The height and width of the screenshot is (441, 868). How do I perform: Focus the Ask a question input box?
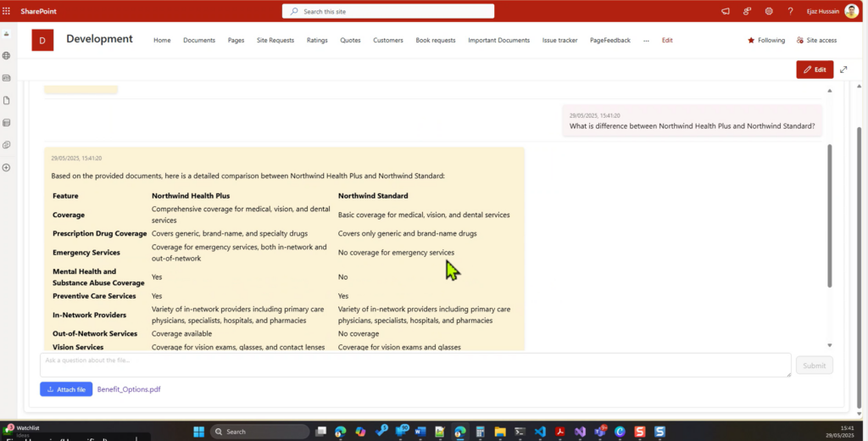[x=415, y=366]
